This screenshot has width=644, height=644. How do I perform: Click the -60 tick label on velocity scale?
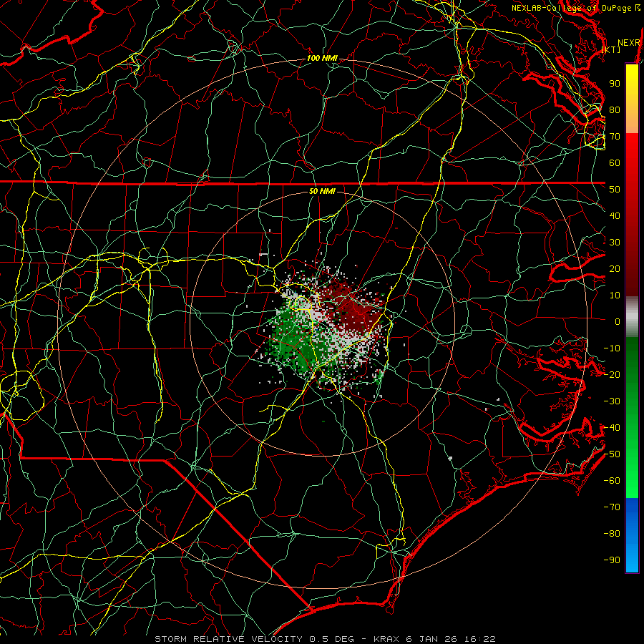click(612, 481)
